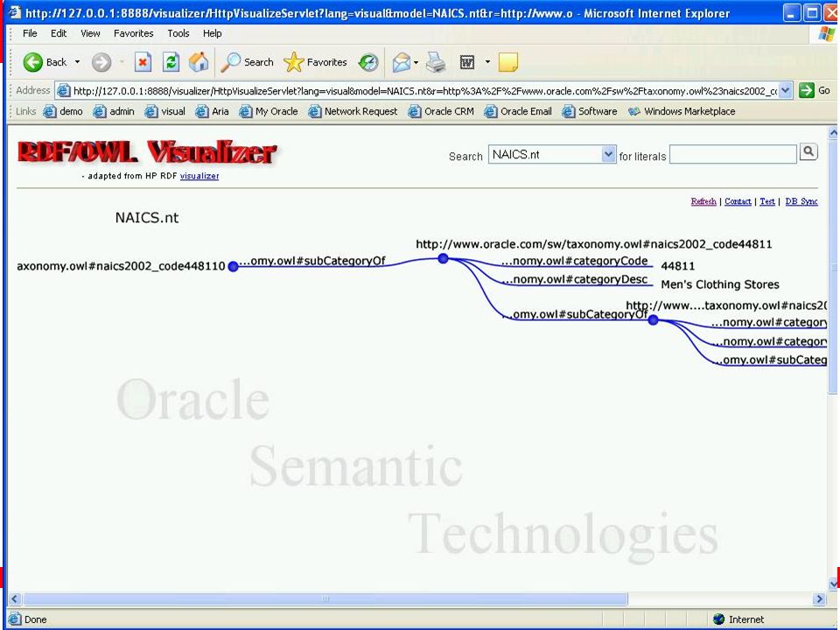Click the green Go arrow button
Image resolution: width=840 pixels, height=630 pixels.
tap(806, 90)
